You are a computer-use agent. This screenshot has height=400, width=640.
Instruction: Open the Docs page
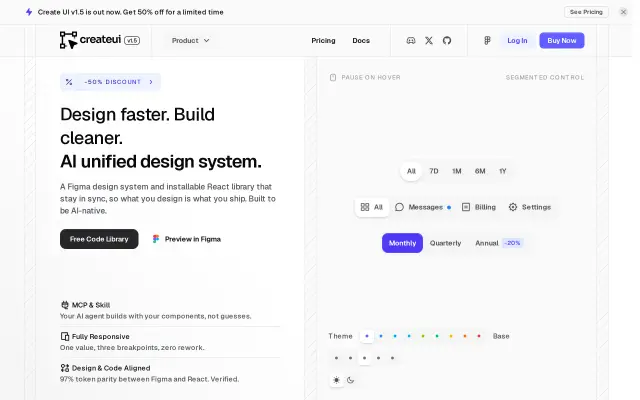pos(361,40)
